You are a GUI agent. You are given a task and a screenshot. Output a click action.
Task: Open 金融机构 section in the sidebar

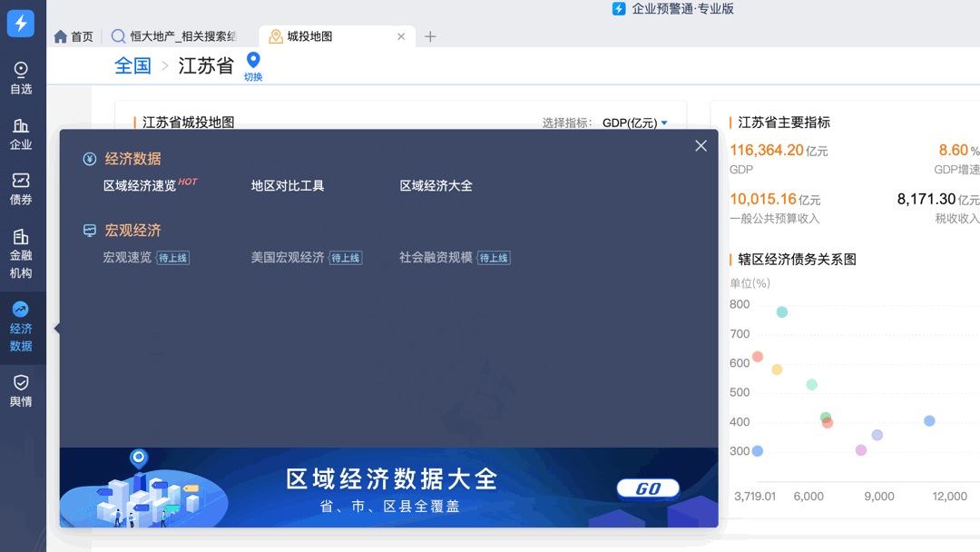21,253
